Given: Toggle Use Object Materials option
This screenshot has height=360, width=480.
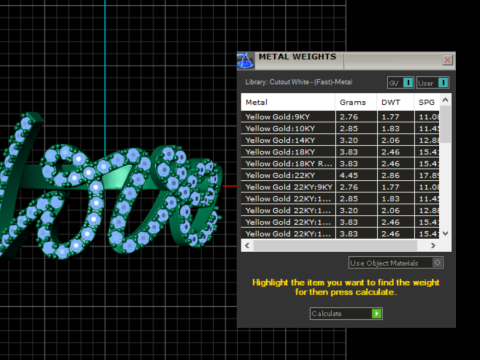Looking at the screenshot, I should (x=396, y=263).
